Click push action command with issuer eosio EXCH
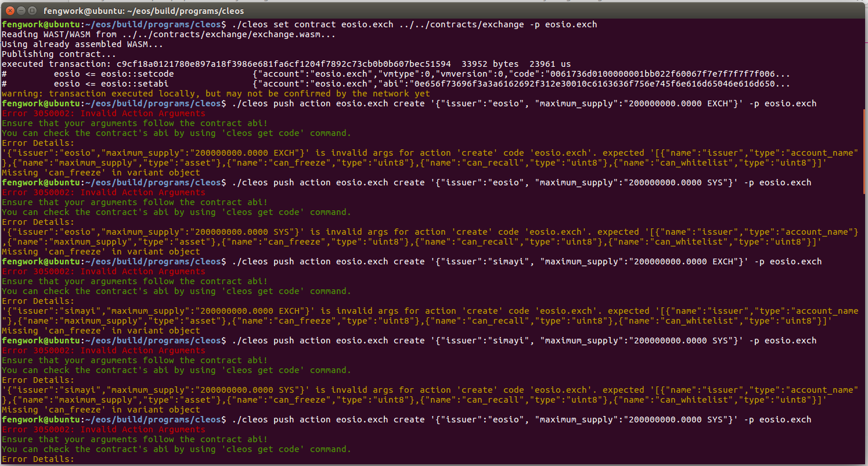 click(524, 103)
